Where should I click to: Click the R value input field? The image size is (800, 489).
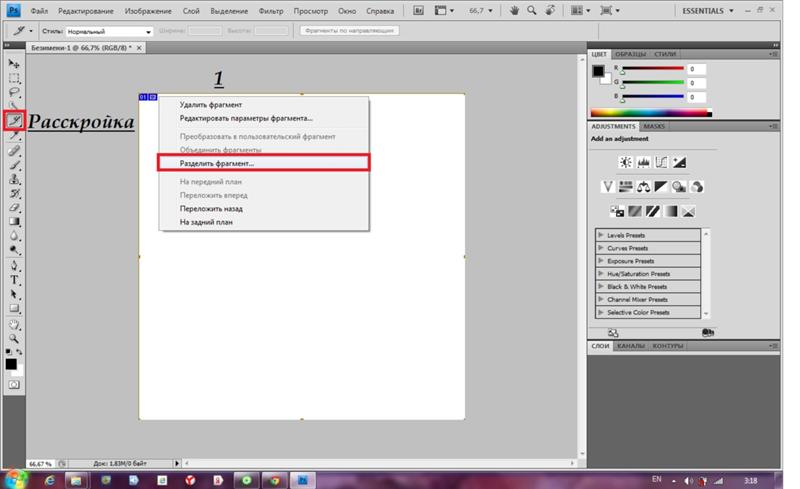[x=696, y=69]
